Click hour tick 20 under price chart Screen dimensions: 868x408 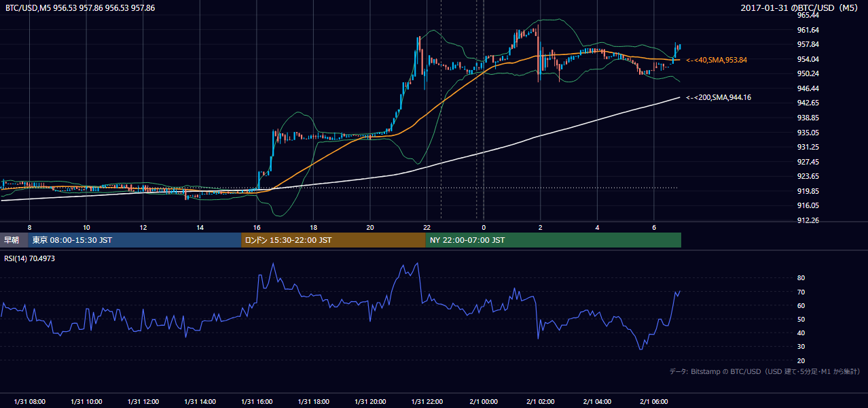coord(370,227)
